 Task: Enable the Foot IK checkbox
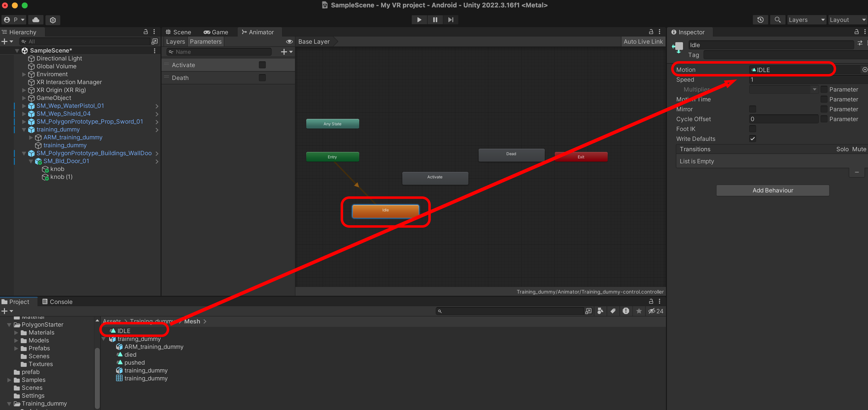pyautogui.click(x=752, y=129)
